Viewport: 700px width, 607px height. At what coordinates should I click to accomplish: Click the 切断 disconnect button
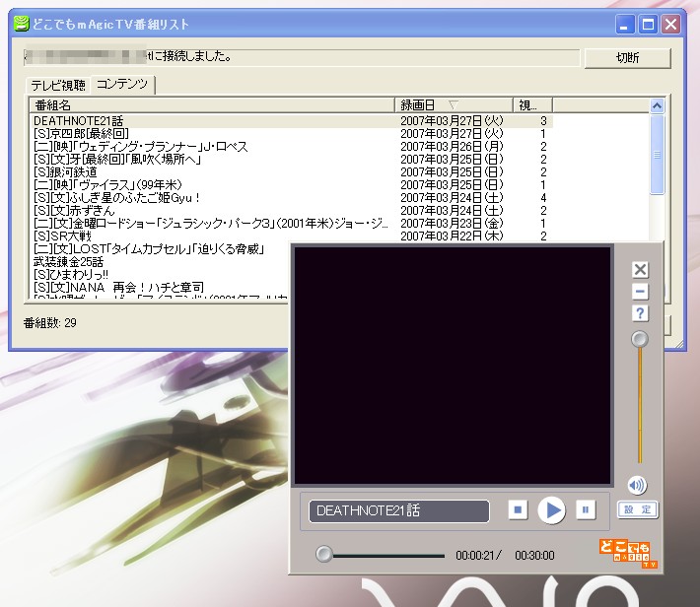pyautogui.click(x=628, y=57)
